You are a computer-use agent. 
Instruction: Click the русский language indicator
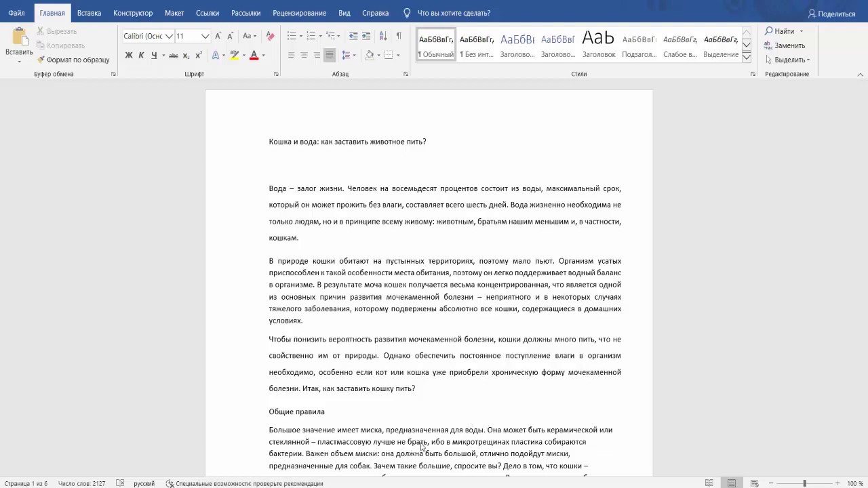144,483
